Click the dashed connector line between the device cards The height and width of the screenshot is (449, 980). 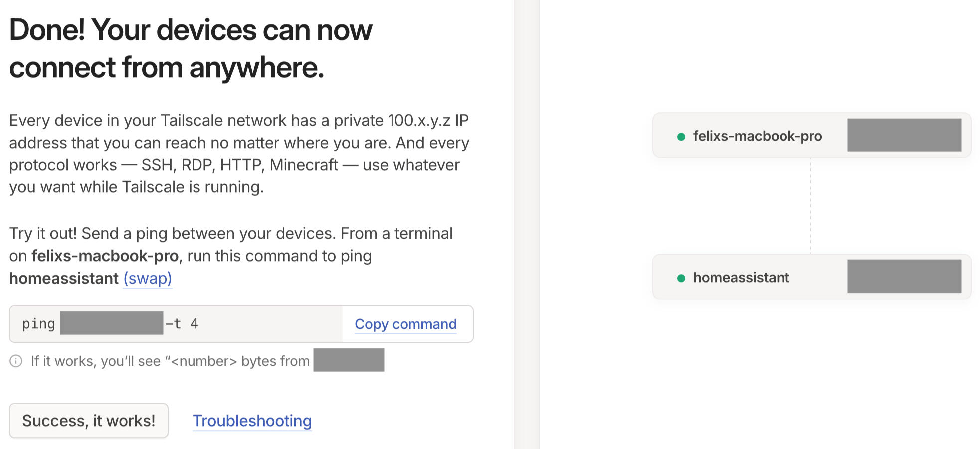tap(810, 206)
